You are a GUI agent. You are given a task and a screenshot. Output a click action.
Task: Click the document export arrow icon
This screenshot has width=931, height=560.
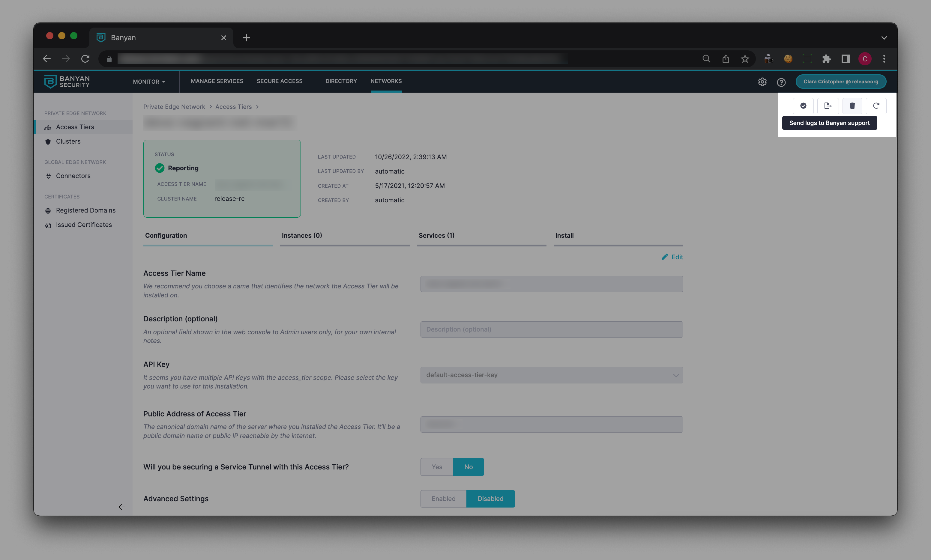(828, 106)
